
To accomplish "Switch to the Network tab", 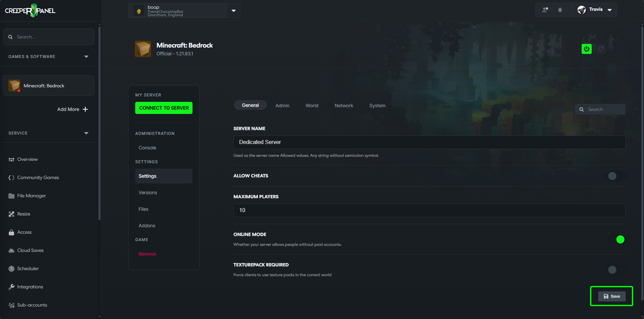I will [344, 105].
